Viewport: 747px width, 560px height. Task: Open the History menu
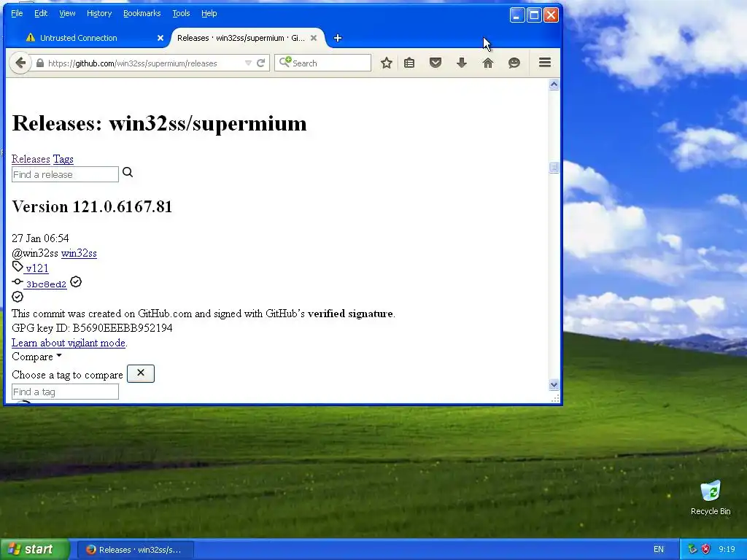(x=99, y=13)
